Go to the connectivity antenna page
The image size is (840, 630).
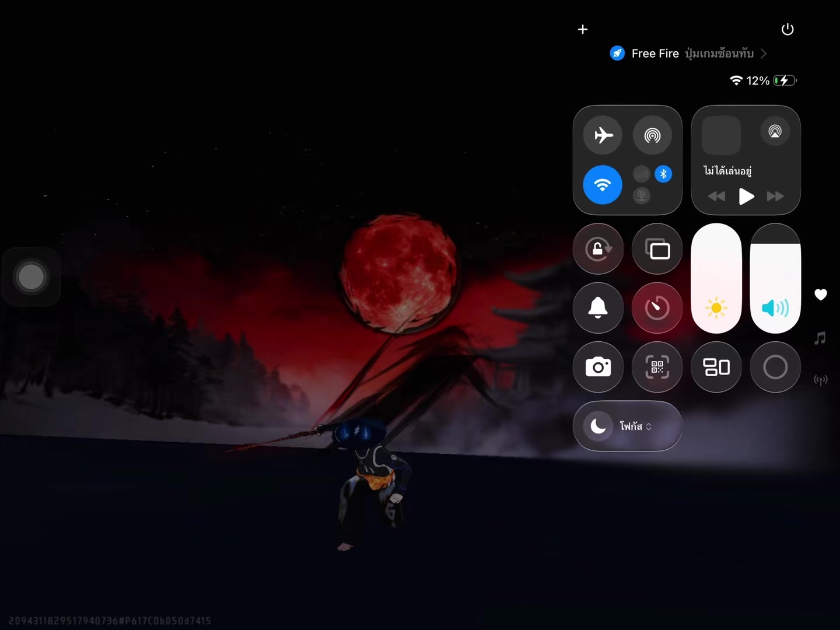[821, 380]
